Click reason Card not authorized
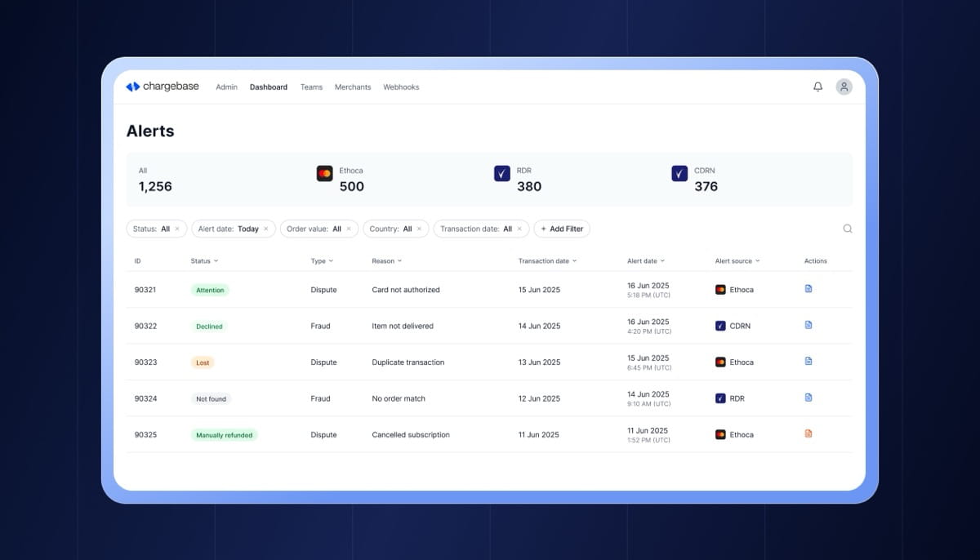The image size is (980, 560). [406, 290]
